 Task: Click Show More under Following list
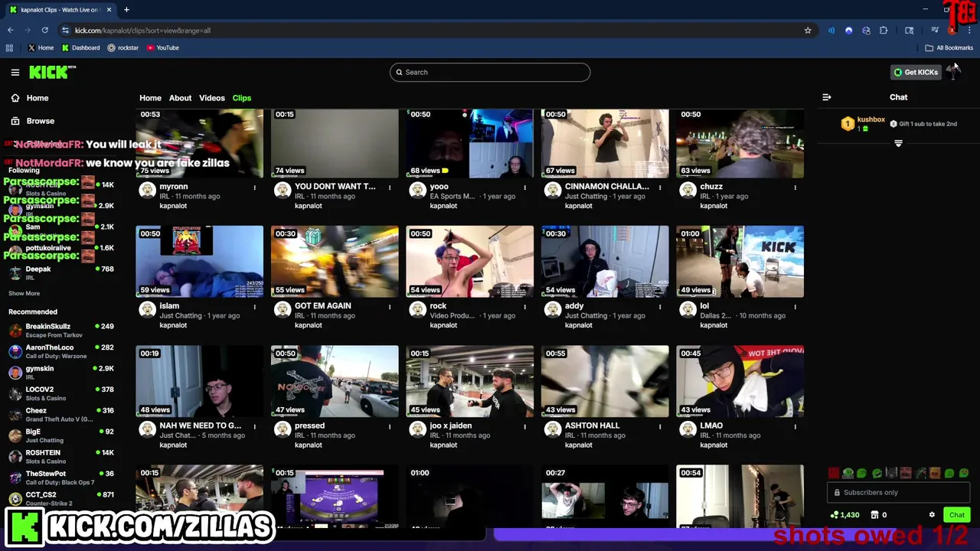tap(24, 293)
